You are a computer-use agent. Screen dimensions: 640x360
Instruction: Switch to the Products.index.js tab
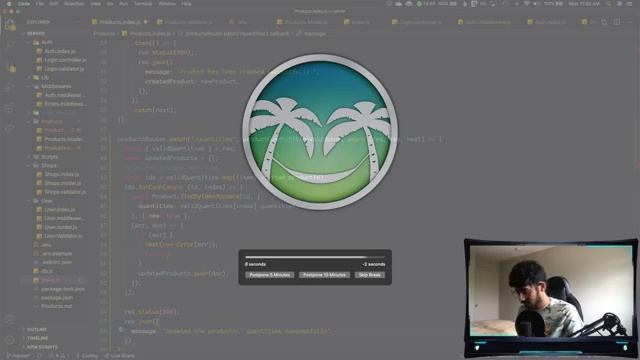point(120,22)
